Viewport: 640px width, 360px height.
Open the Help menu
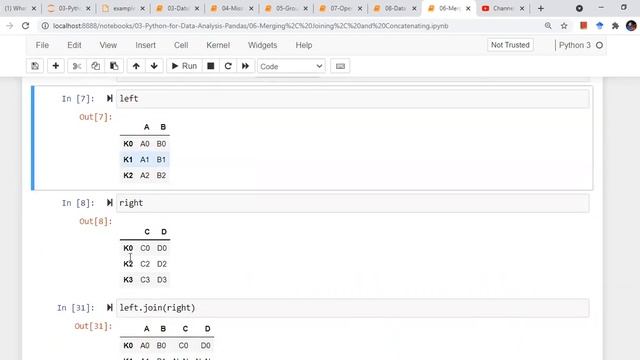click(x=304, y=45)
